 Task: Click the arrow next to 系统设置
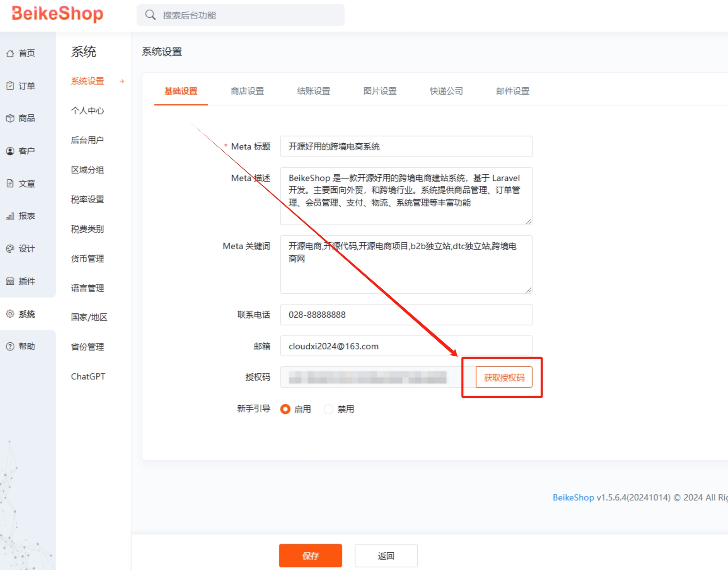(x=122, y=81)
